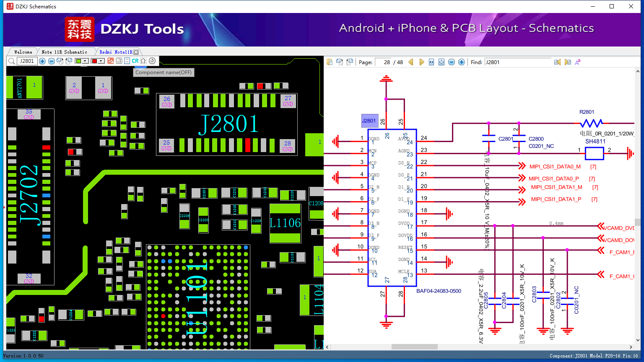Click pad 26 GND of J2801
This screenshot has width=644, height=362.
coord(167,102)
